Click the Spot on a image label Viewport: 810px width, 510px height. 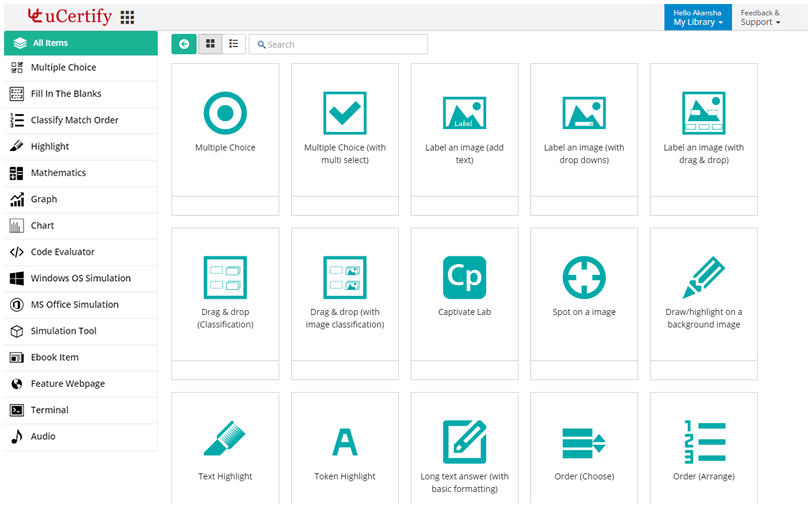pos(584,312)
